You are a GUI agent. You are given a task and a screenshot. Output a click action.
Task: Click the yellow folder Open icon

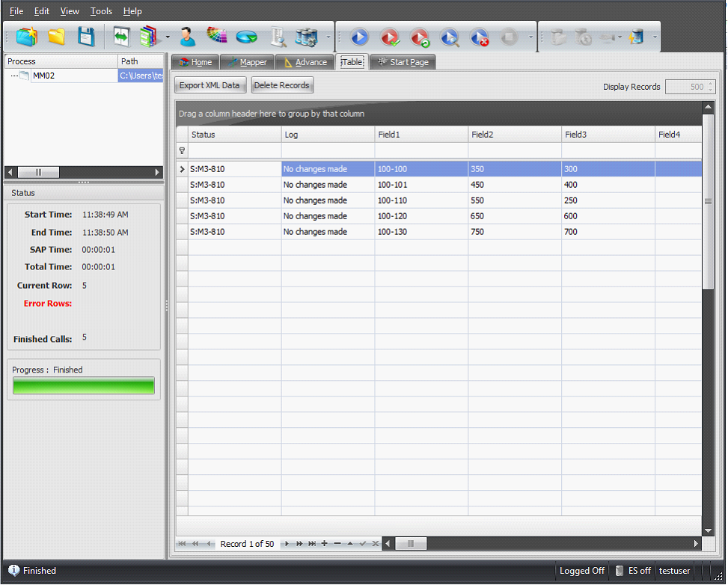tap(57, 36)
